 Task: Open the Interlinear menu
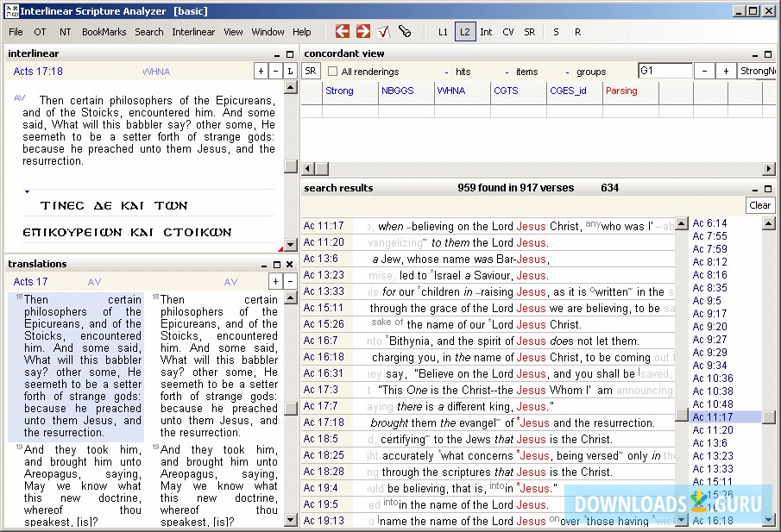(193, 32)
